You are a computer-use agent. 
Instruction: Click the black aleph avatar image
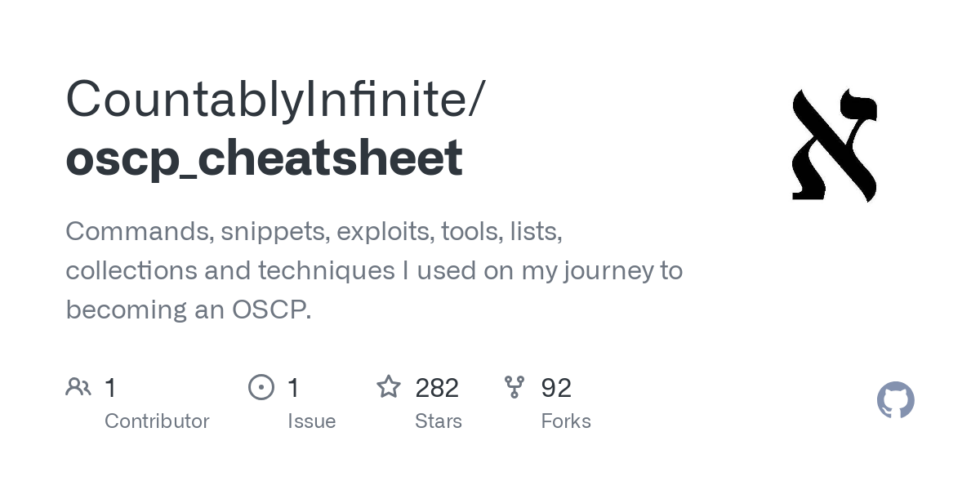tap(834, 145)
